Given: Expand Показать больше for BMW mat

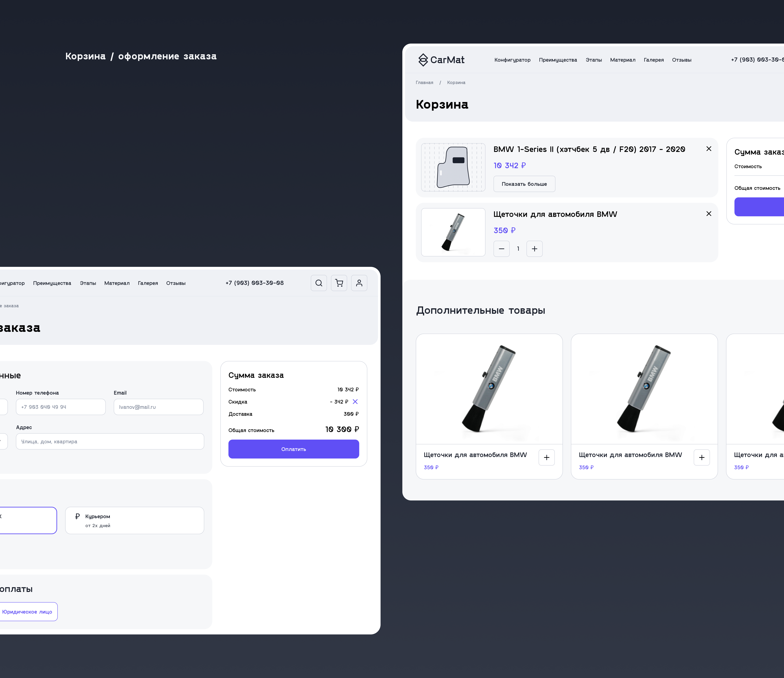Looking at the screenshot, I should click(x=524, y=184).
